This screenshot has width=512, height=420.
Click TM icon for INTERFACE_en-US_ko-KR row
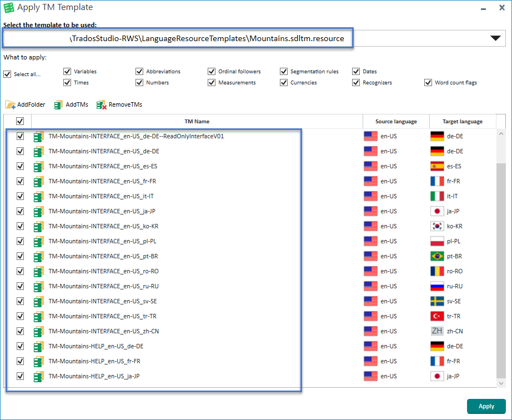pos(39,227)
